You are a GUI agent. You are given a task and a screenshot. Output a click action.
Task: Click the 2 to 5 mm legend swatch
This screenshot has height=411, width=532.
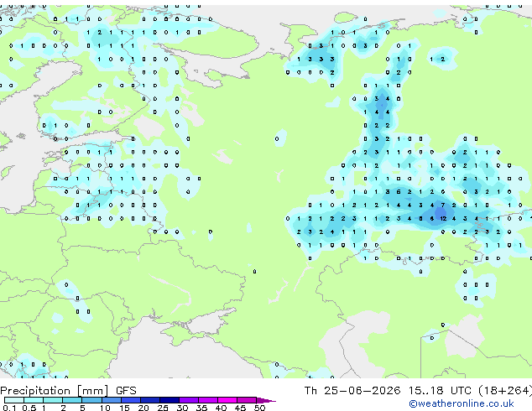click(x=72, y=400)
